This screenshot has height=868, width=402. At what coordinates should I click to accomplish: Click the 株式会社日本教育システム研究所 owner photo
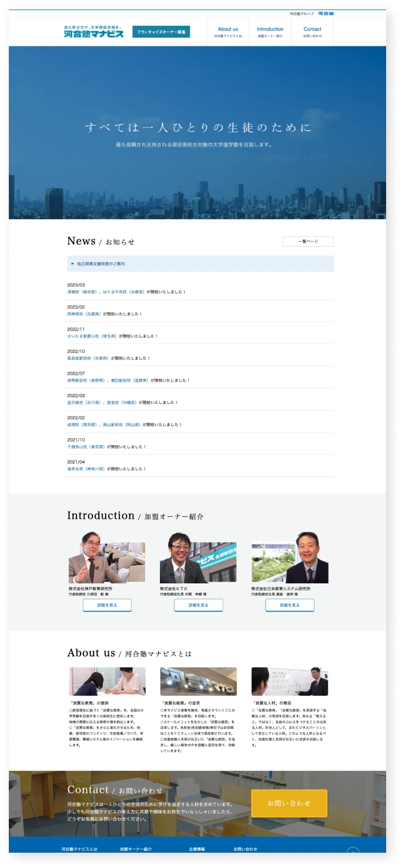point(290,557)
